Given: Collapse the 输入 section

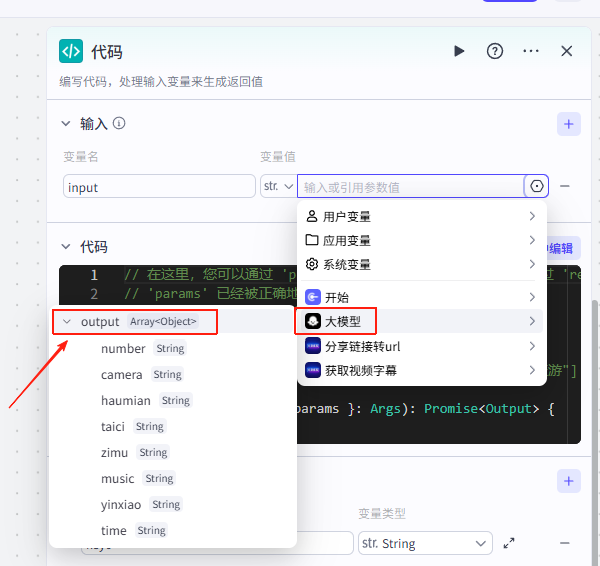Looking at the screenshot, I should coord(66,124).
